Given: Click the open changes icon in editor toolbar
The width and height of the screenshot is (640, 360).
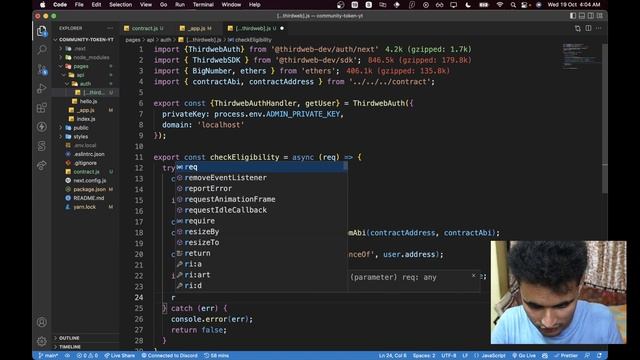Looking at the screenshot, I should 578,28.
